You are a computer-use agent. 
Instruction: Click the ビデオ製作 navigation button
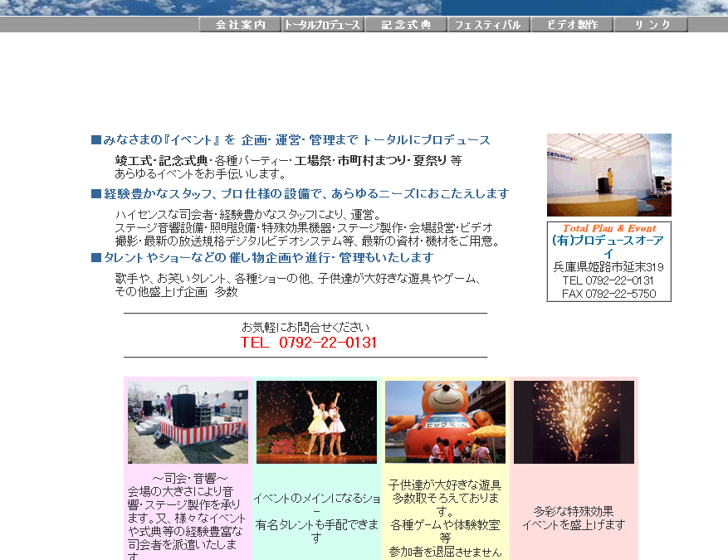(x=571, y=24)
